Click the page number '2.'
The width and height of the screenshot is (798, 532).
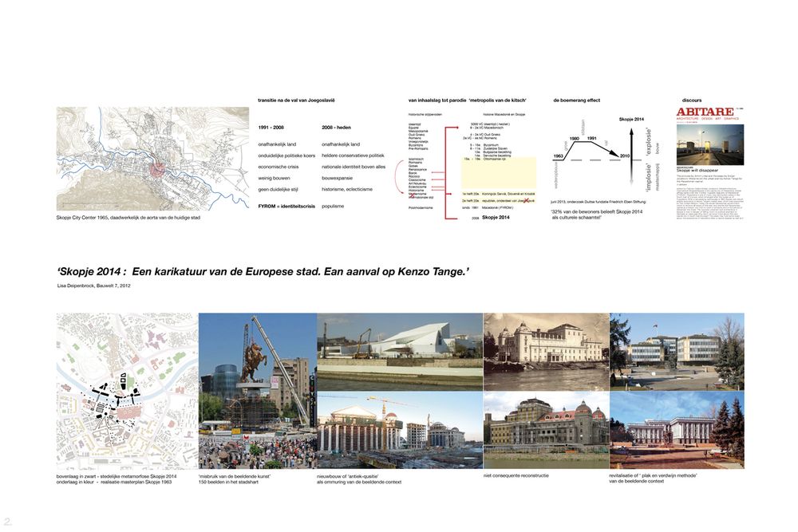8,521
